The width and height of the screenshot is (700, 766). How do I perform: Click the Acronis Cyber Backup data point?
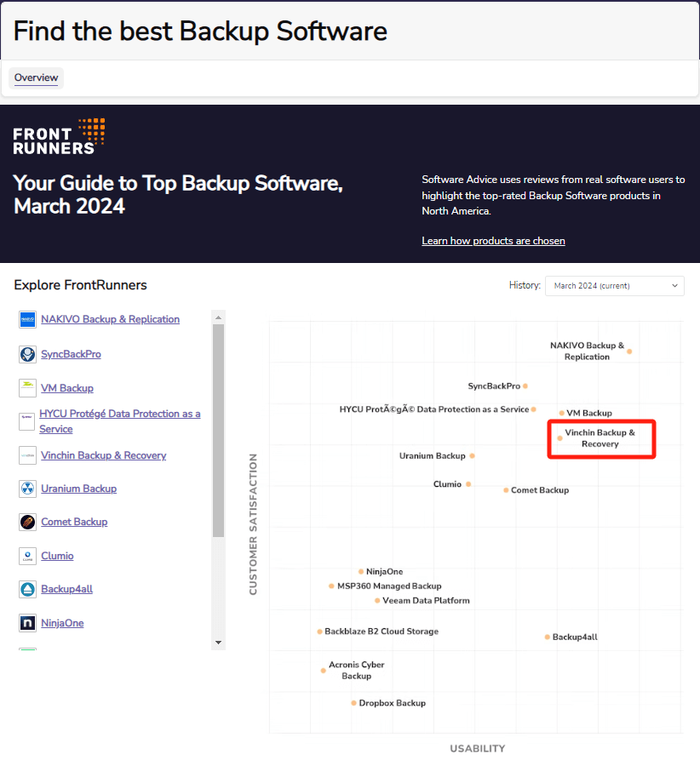323,671
